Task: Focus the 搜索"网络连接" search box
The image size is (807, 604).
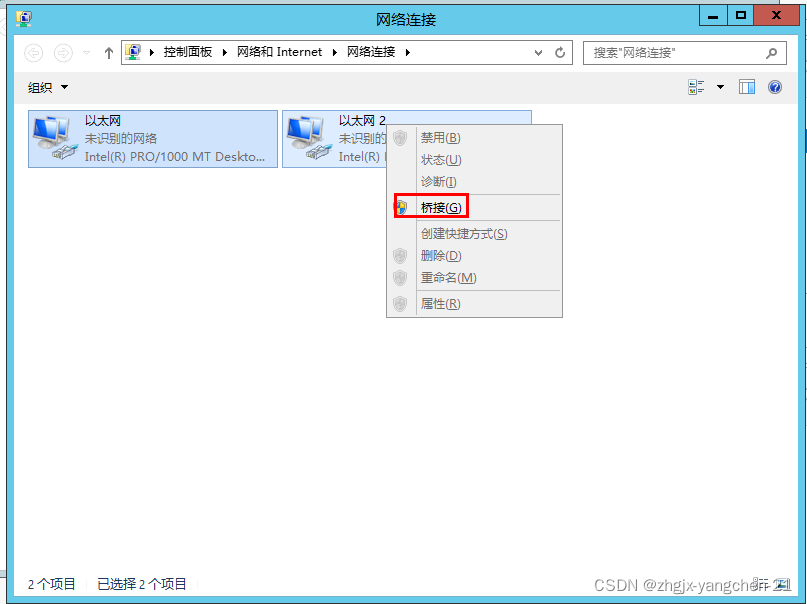Action: point(676,52)
